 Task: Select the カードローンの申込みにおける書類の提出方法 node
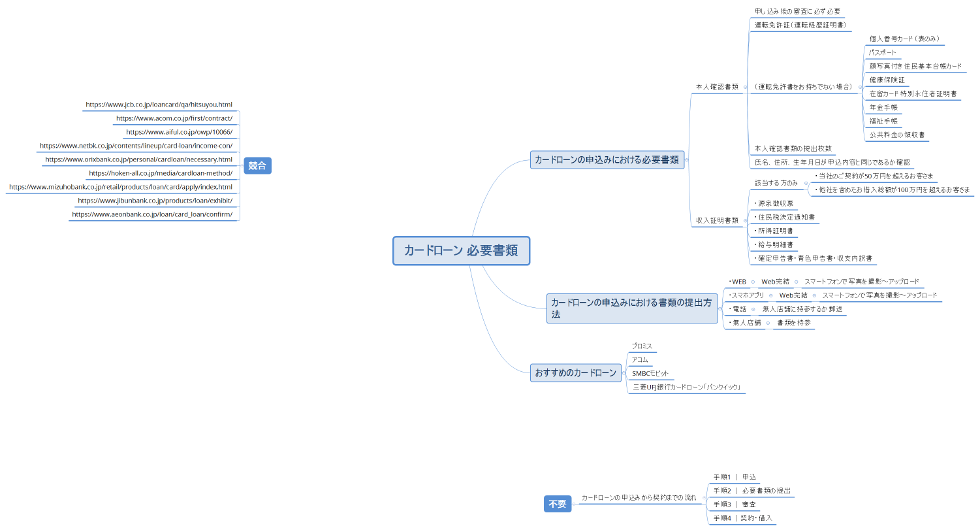pyautogui.click(x=632, y=308)
